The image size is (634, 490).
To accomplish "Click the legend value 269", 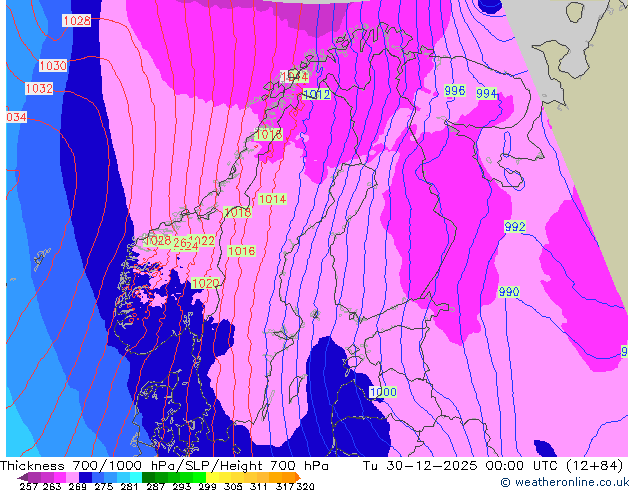I will (78, 486).
